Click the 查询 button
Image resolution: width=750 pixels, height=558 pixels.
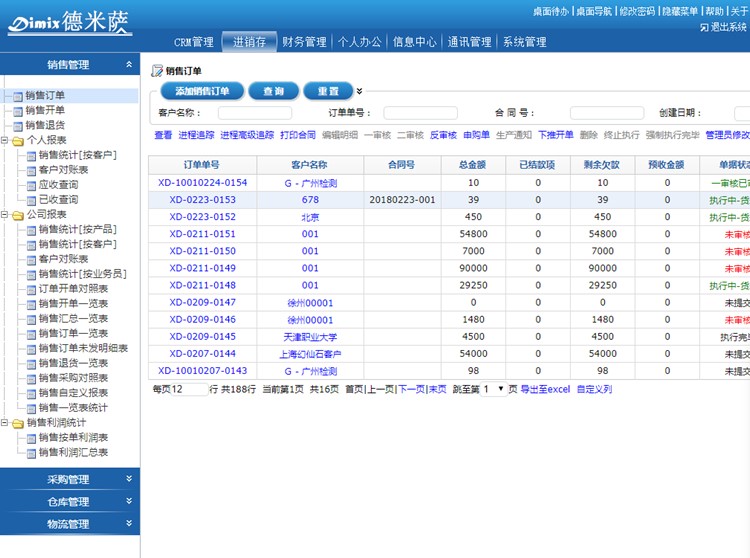coord(274,91)
